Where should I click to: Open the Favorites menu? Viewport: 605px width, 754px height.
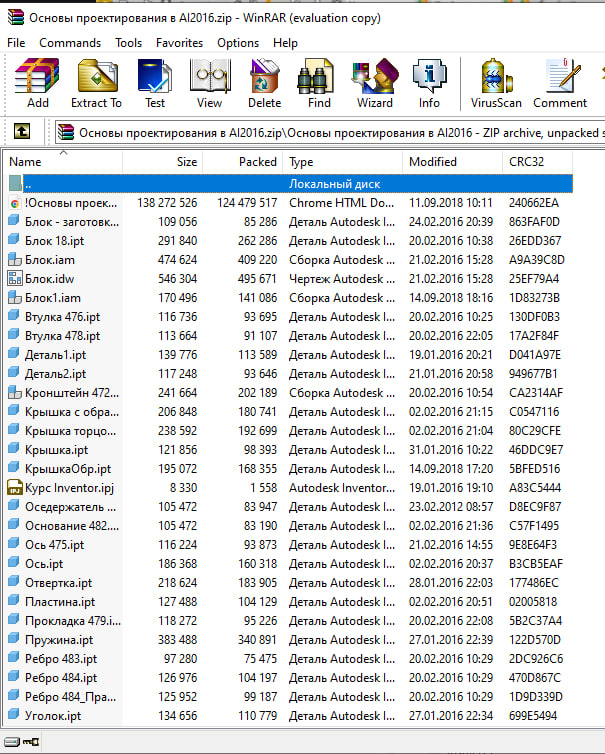click(x=179, y=43)
